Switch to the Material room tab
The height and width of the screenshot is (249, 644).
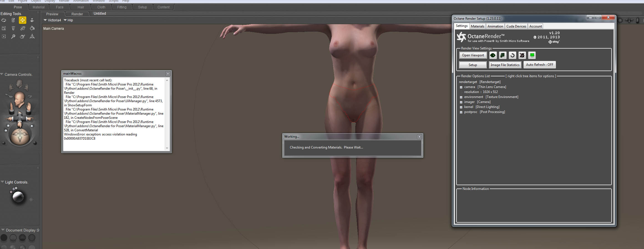point(39,7)
